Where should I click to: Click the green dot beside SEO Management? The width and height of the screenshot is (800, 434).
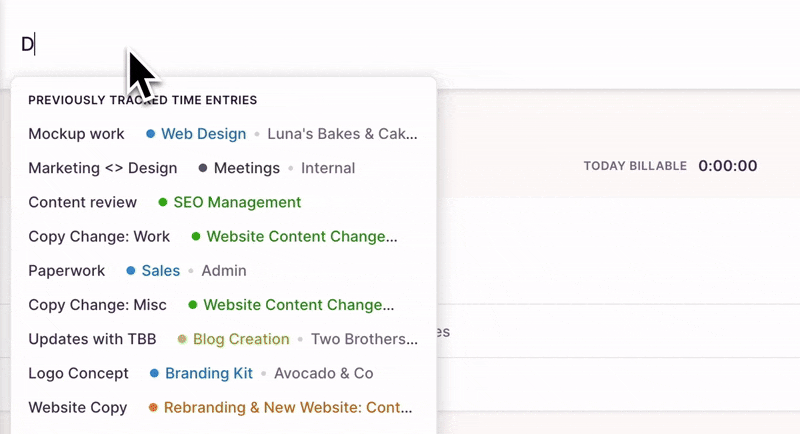pos(163,202)
